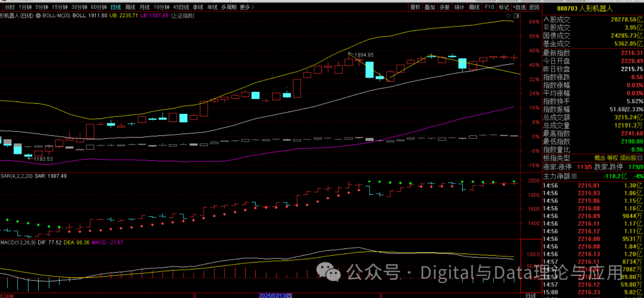Open the BOLL-M indicator dropdown circle icon
644x298 pixels.
click(x=38, y=15)
